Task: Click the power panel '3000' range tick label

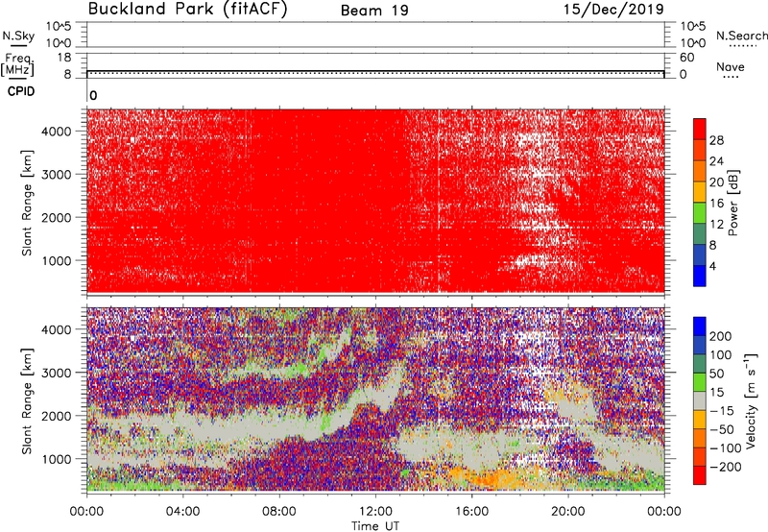Action: [x=57, y=175]
